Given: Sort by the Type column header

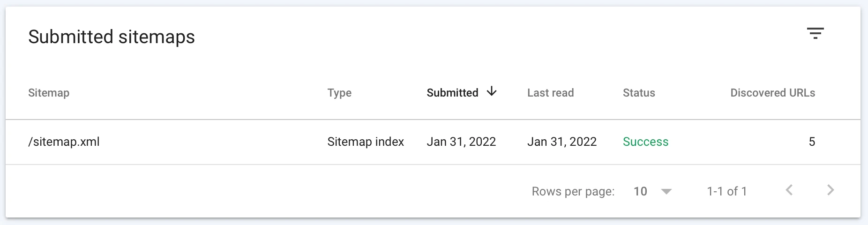Looking at the screenshot, I should 339,93.
